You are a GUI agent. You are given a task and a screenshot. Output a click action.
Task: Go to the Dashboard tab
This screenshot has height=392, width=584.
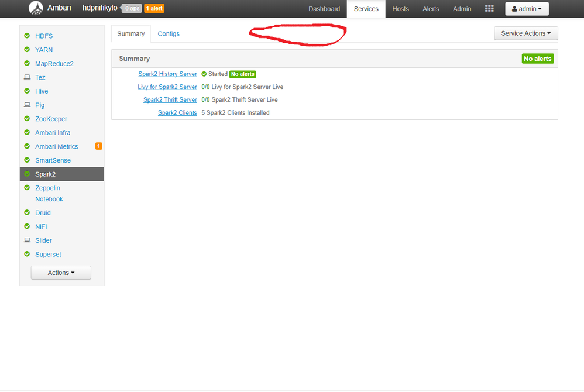tap(324, 9)
